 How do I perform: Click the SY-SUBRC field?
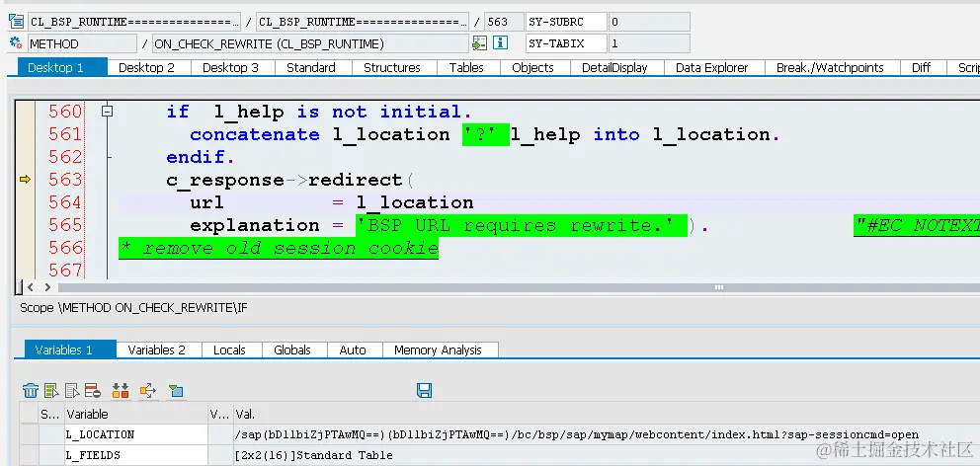click(566, 22)
